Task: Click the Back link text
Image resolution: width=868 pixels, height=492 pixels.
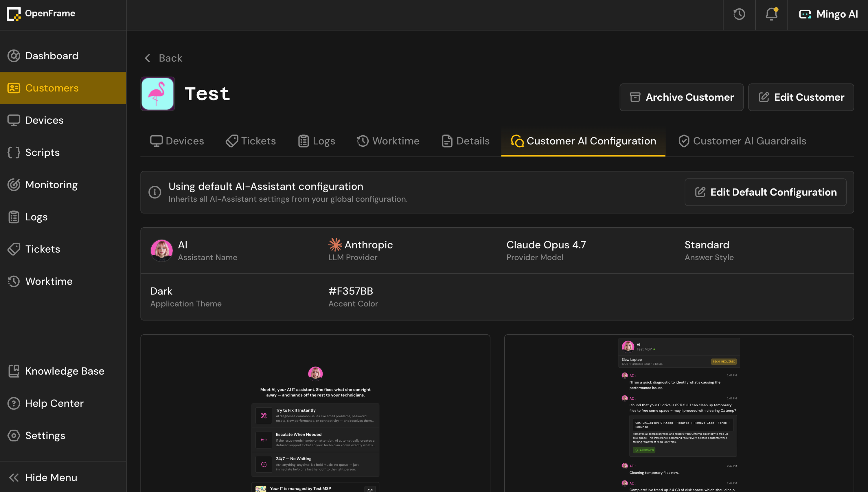Action: pyautogui.click(x=170, y=58)
